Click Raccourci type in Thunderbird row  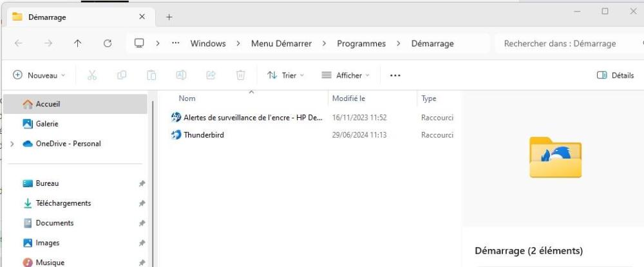(x=437, y=135)
